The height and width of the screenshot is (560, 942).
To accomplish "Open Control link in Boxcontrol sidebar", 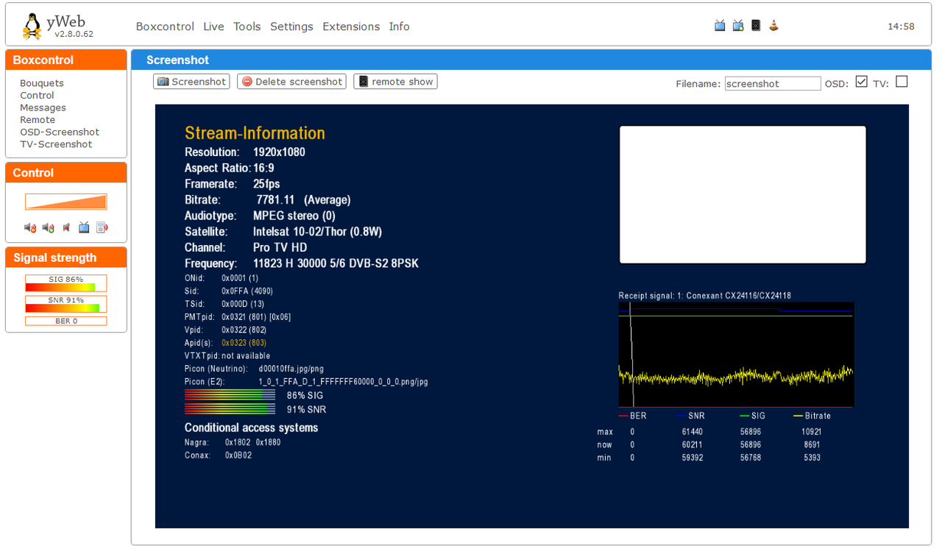I will coord(37,96).
